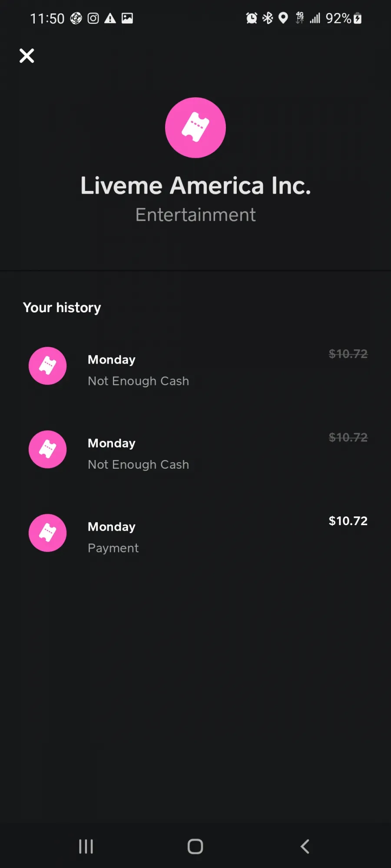Screen dimensions: 391x868
Task: Tap the warning triangle status bar icon
Action: click(110, 18)
